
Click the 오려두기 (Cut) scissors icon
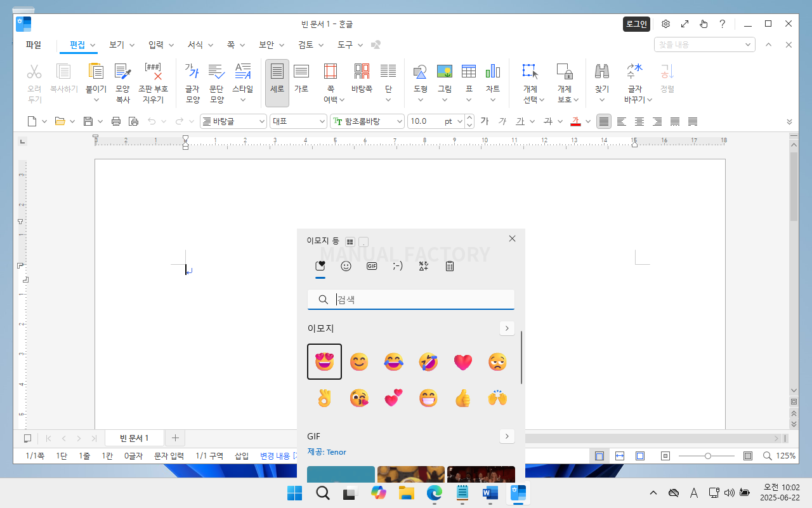pos(34,71)
